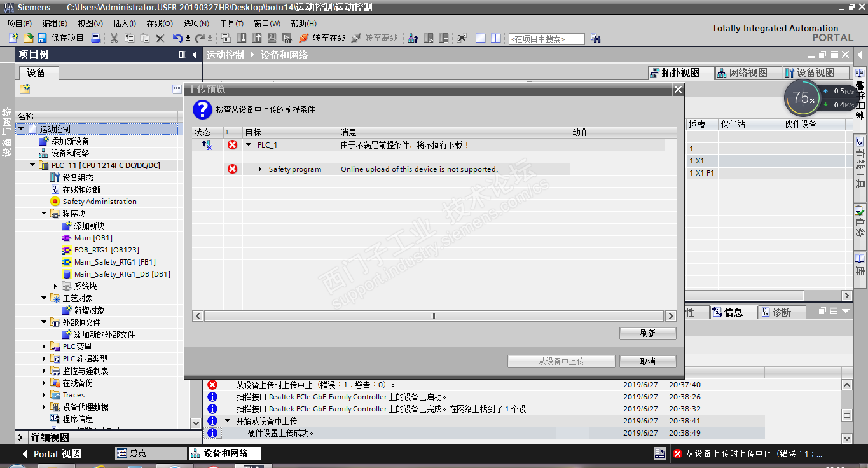The image size is (868, 468).
Task: Select 添加新设备 in project tree
Action: coord(70,141)
